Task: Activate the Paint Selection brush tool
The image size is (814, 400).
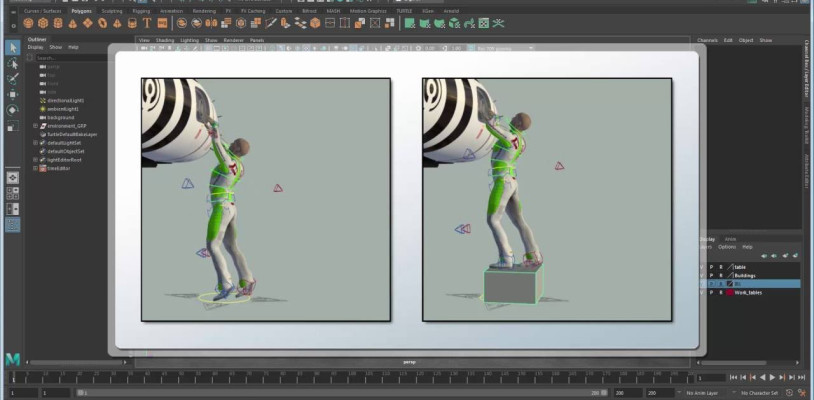Action: coord(12,78)
